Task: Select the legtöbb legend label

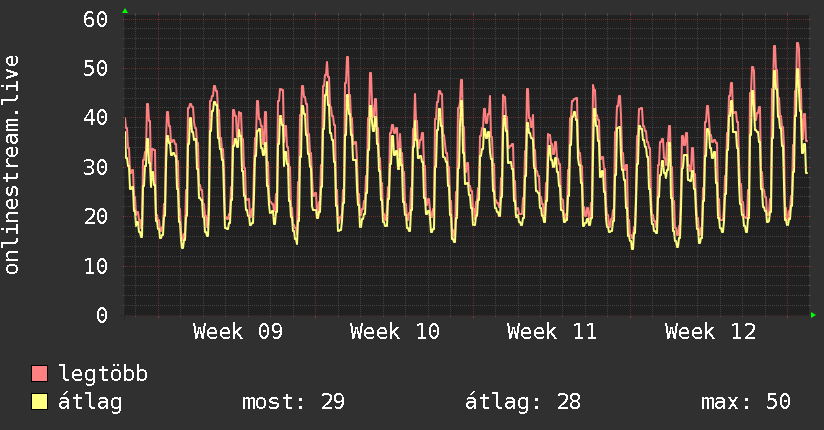Action: pyautogui.click(x=103, y=374)
